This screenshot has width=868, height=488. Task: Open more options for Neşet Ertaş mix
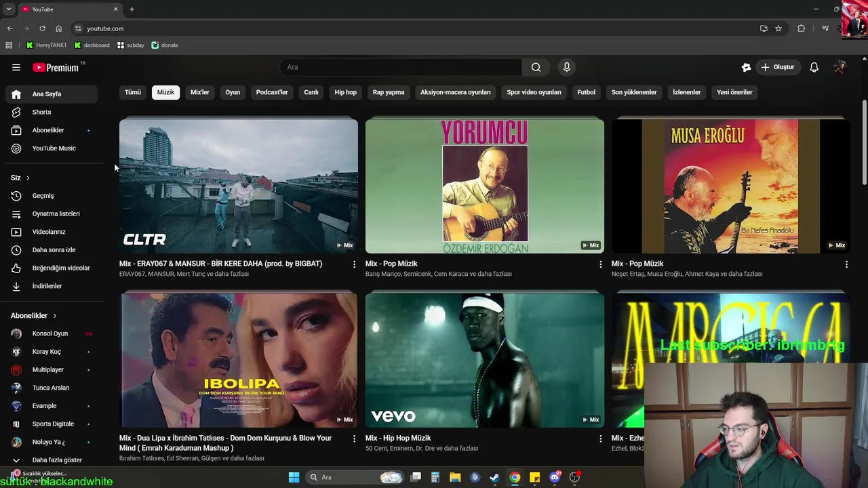[x=846, y=264]
